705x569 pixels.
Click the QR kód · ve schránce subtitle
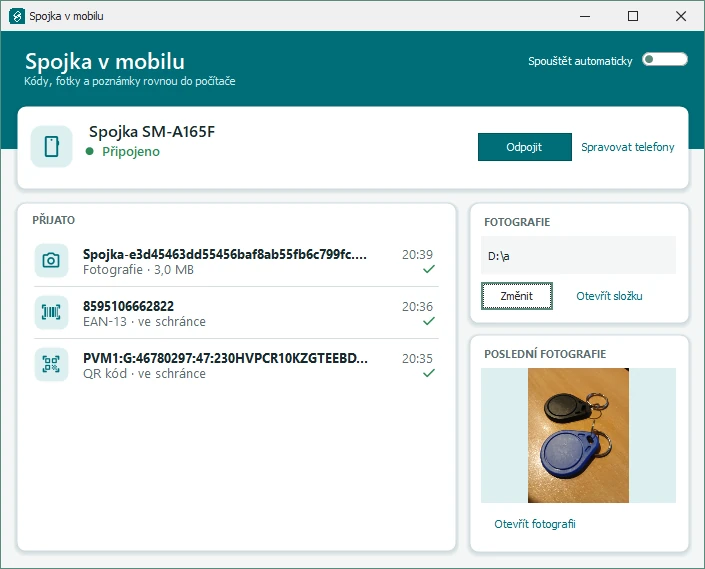point(144,373)
